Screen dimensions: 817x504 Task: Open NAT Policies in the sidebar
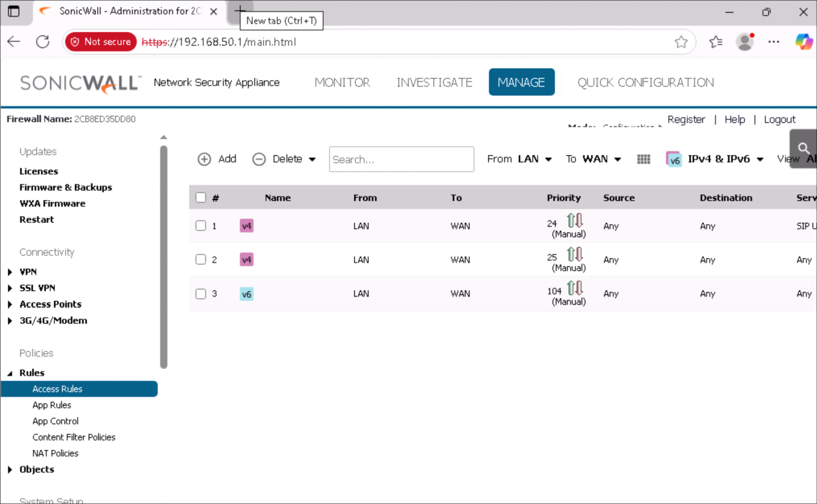(x=55, y=453)
